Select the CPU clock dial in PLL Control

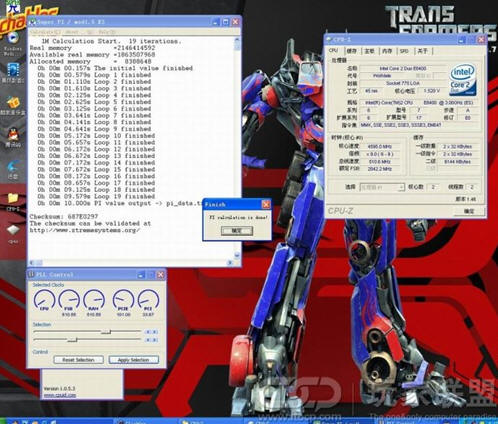(x=44, y=299)
